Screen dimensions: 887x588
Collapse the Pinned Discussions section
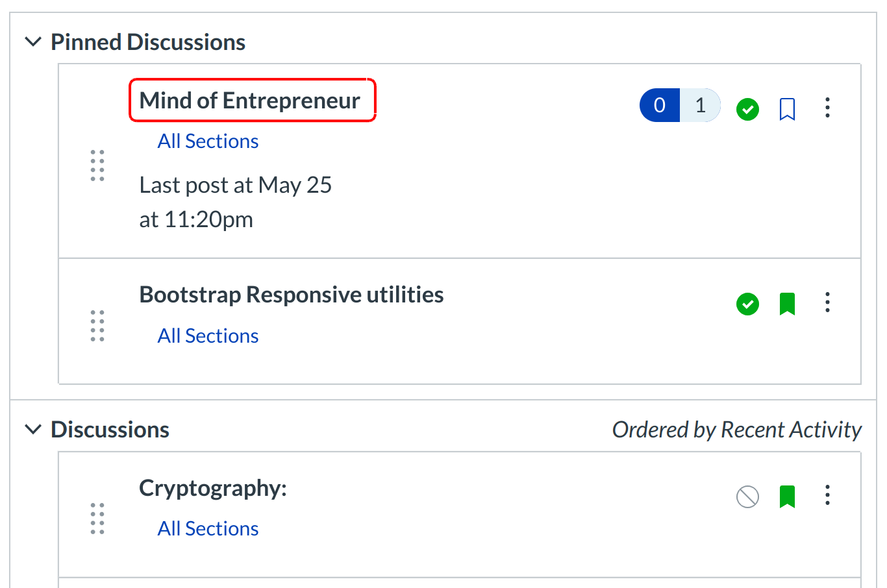(32, 42)
